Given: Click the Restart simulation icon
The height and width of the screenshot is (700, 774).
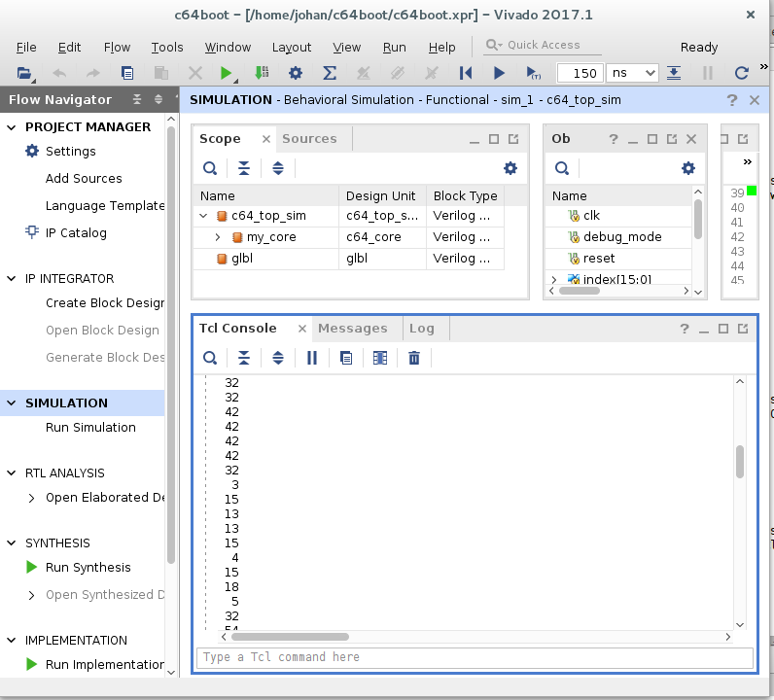Looking at the screenshot, I should (x=466, y=73).
